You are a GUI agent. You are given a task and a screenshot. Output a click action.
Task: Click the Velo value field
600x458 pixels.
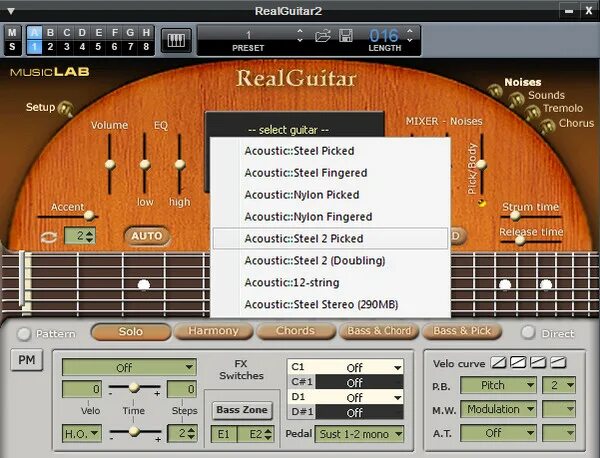(x=82, y=389)
